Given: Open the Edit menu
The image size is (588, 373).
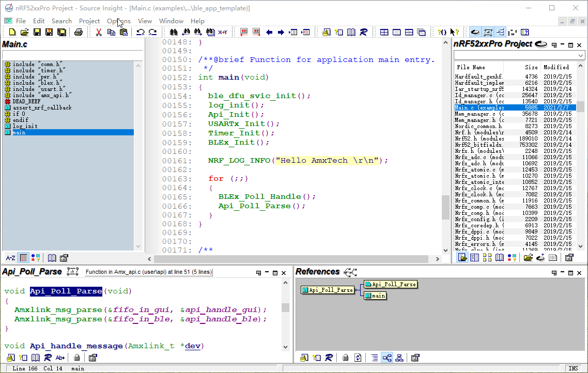Looking at the screenshot, I should coord(39,21).
